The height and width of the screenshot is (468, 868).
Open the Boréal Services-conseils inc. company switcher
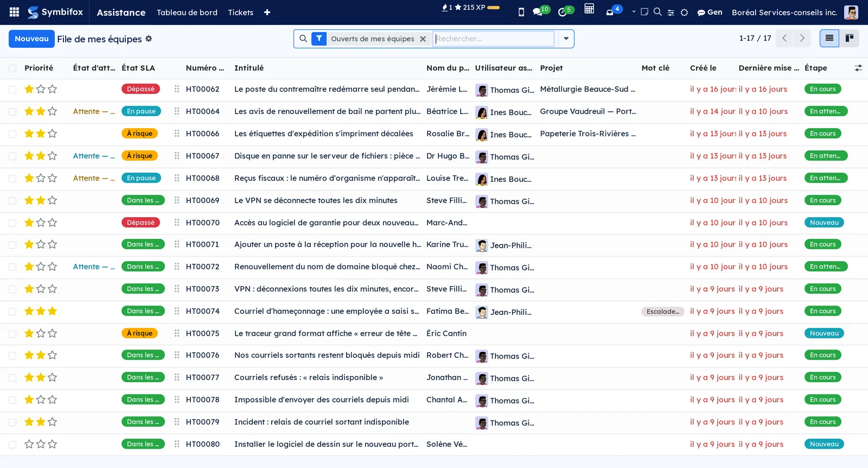coord(784,12)
